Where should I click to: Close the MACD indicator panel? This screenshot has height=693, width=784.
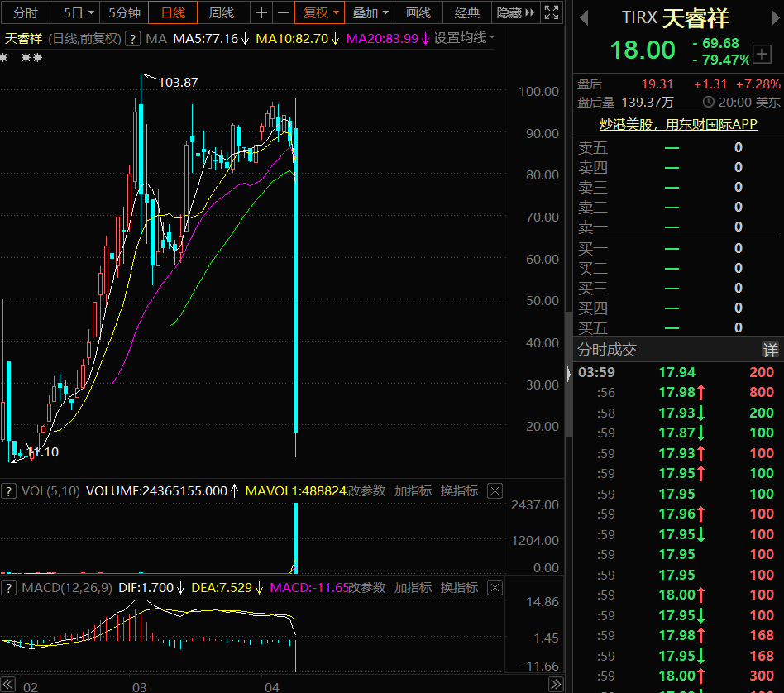495,587
